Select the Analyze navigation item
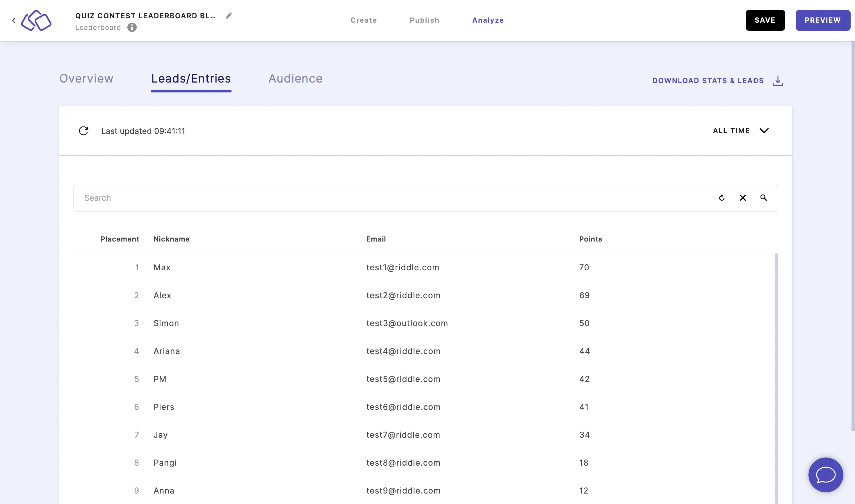This screenshot has width=855, height=504. 488,20
